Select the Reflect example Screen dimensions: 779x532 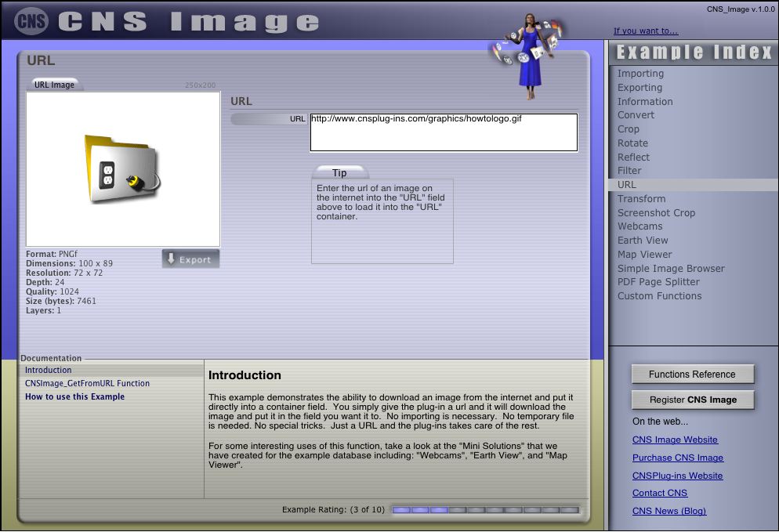[x=633, y=157]
